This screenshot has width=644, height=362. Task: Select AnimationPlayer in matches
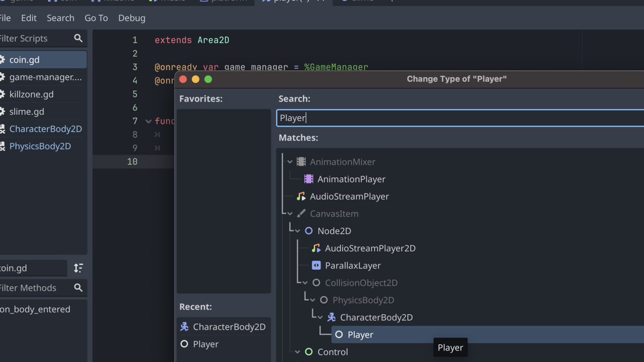tap(351, 179)
